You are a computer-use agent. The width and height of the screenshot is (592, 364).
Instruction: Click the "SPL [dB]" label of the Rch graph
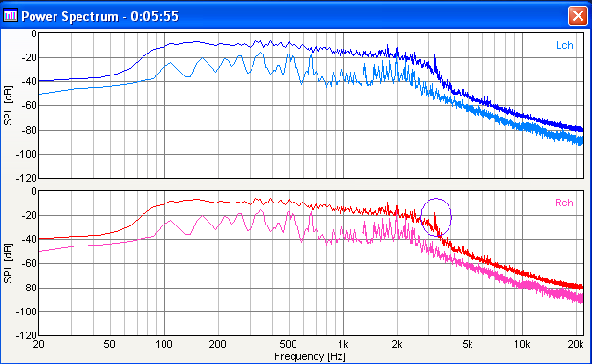pos(8,263)
